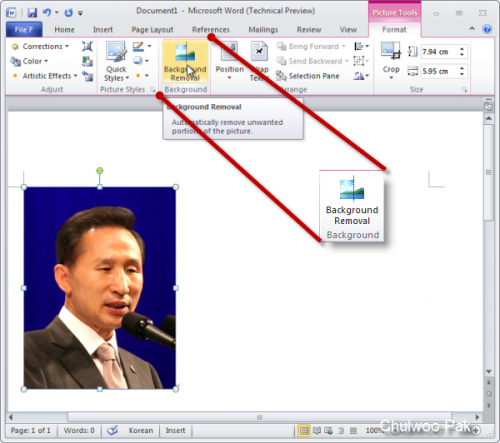500x443 pixels.
Task: Select Print Layout view button
Action: pyautogui.click(x=304, y=431)
